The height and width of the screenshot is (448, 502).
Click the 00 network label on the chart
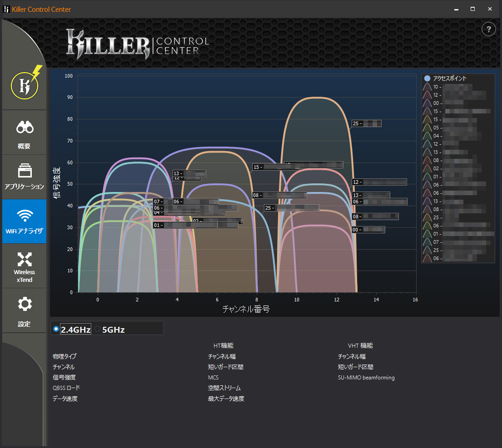(x=368, y=230)
